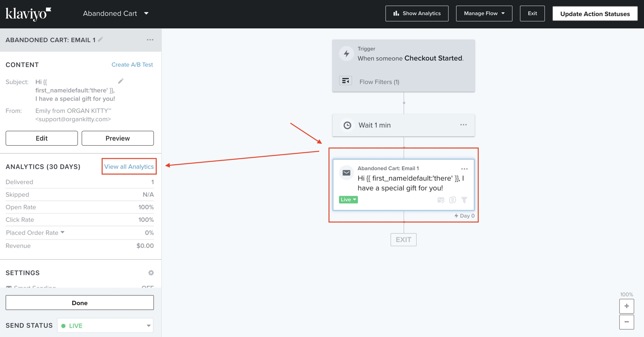Screen dimensions: 644x337
Task: Click the EXIT node in the flow canvas
Action: pyautogui.click(x=403, y=240)
